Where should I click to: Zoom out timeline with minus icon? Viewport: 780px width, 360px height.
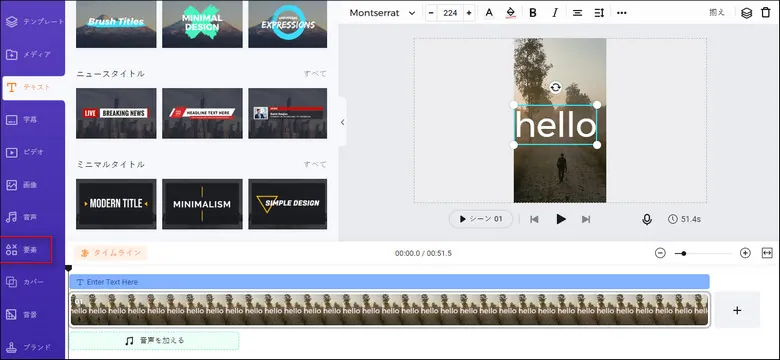[660, 253]
